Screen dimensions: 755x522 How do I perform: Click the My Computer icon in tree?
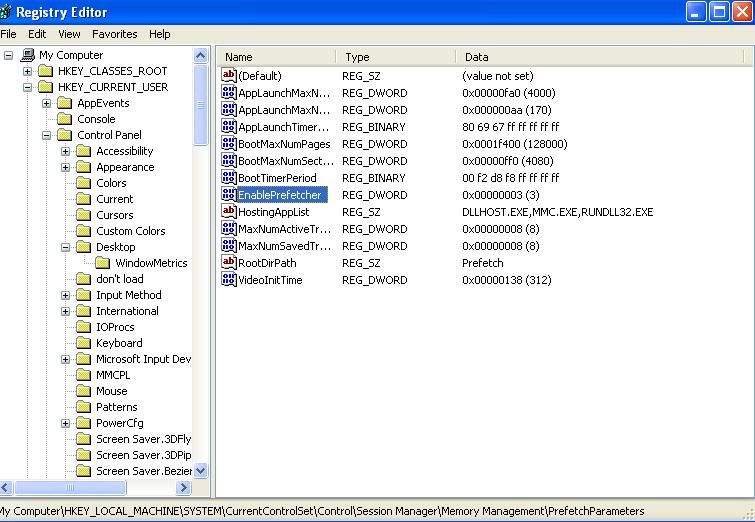tap(28, 55)
